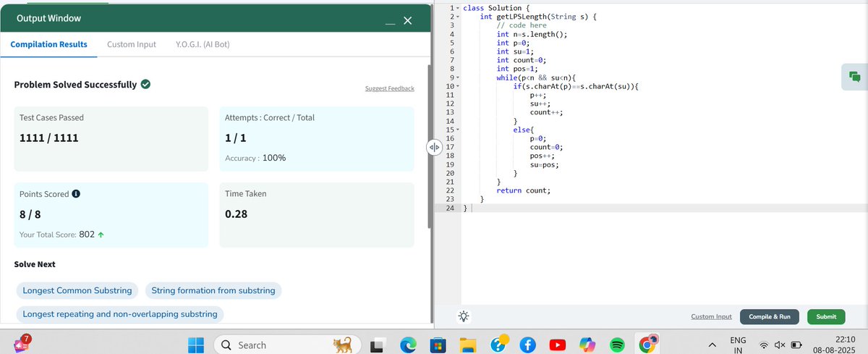868x354 pixels.
Task: Open the chat bubble icon on the right edge
Action: tap(854, 76)
